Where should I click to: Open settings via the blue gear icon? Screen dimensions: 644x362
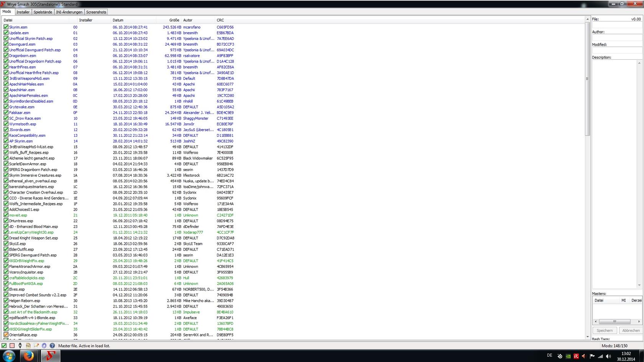(x=44, y=346)
